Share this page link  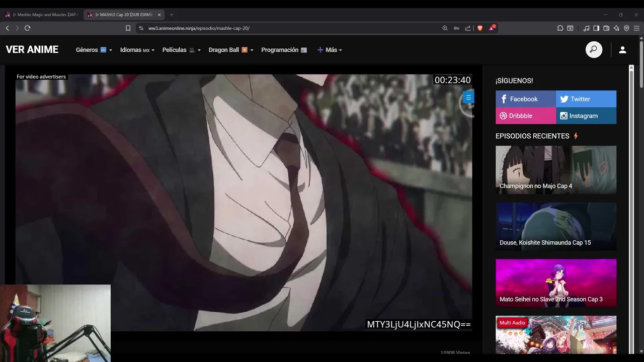click(468, 28)
